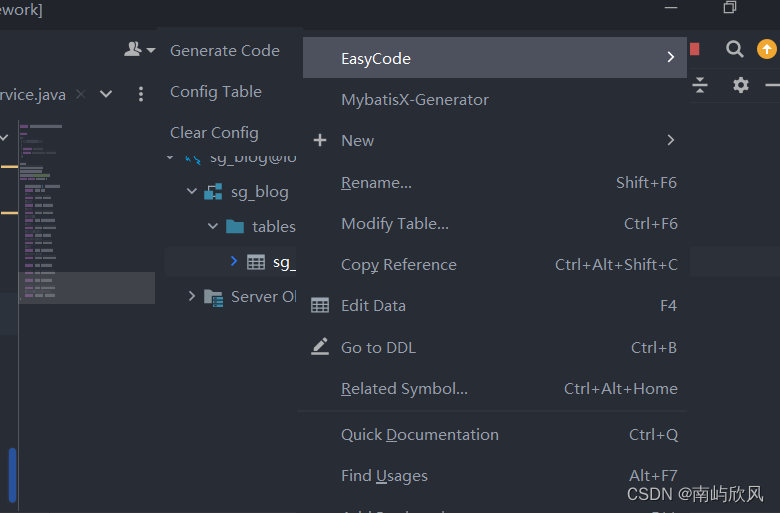The image size is (780, 513).
Task: Expand the Server Objects node
Action: click(x=192, y=296)
